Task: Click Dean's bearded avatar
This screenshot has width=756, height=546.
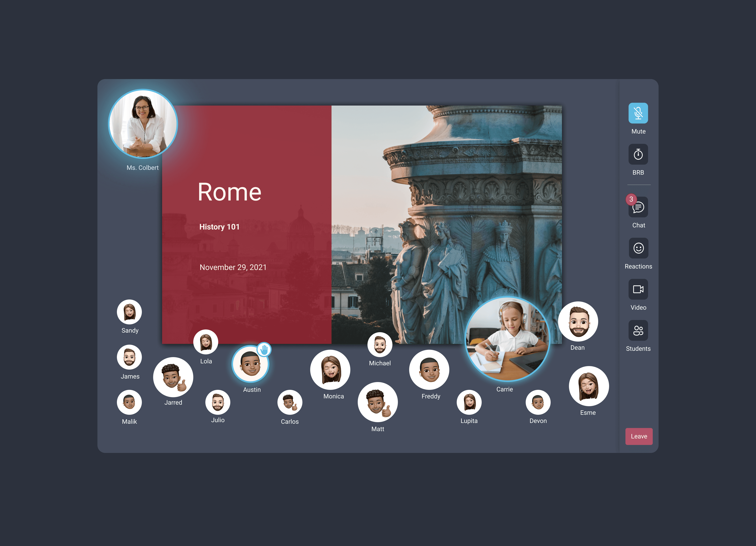Action: point(578,322)
